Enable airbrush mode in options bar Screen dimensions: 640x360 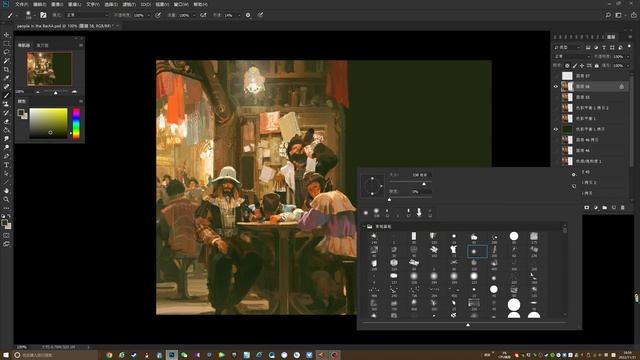point(203,15)
